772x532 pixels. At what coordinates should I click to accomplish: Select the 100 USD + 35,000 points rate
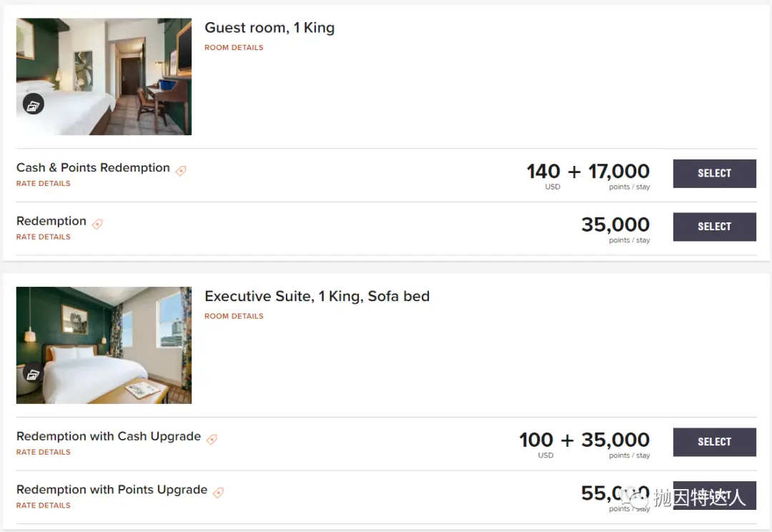click(x=714, y=442)
